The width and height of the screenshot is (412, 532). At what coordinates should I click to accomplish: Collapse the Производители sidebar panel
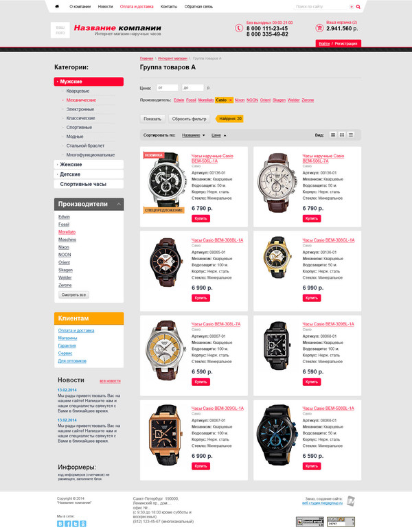tap(119, 205)
